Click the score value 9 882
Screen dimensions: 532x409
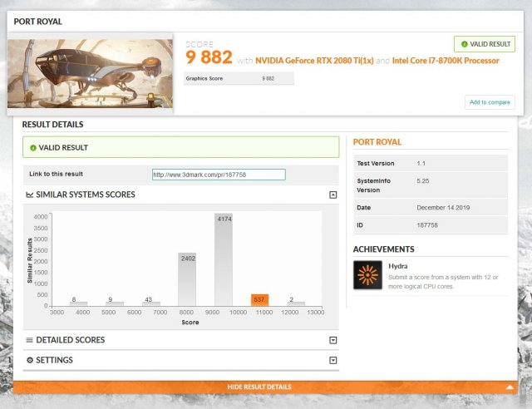point(209,57)
